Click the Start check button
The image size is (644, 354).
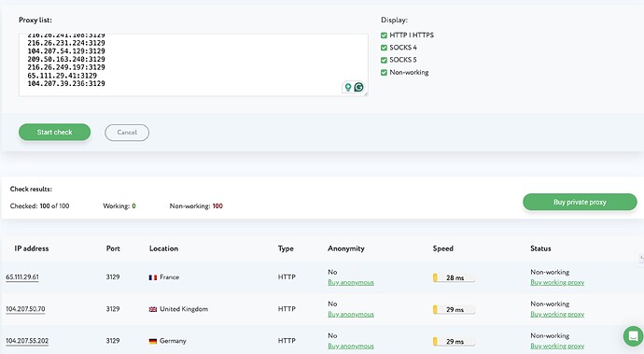pyautogui.click(x=55, y=132)
